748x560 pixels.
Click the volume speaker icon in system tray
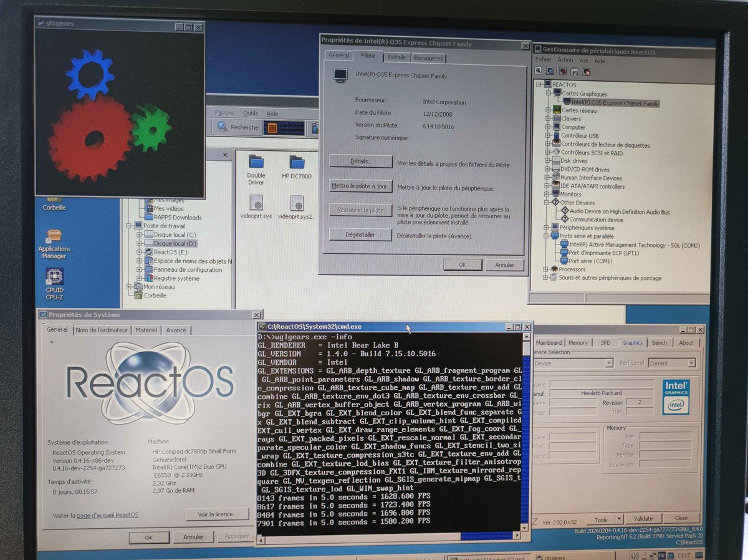coord(635,555)
